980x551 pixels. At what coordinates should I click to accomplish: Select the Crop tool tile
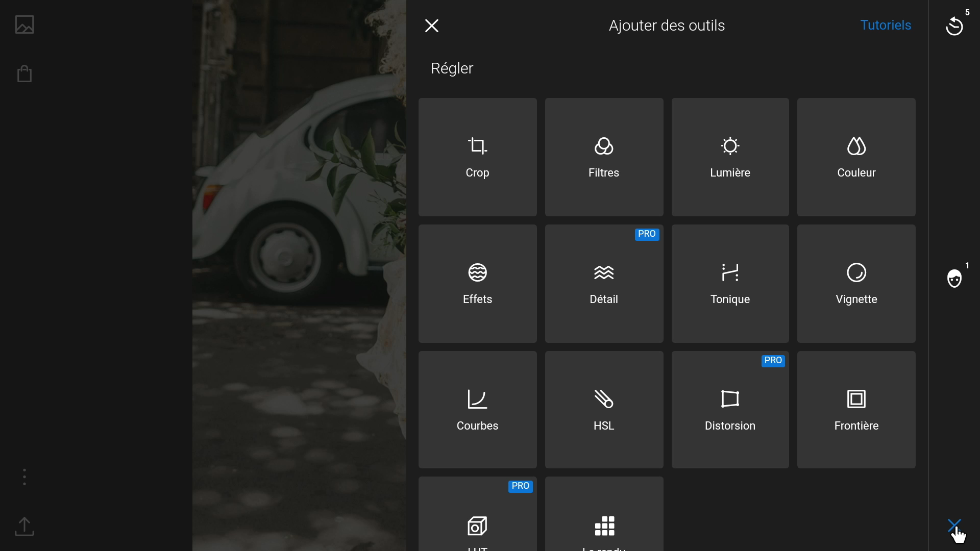[477, 157]
